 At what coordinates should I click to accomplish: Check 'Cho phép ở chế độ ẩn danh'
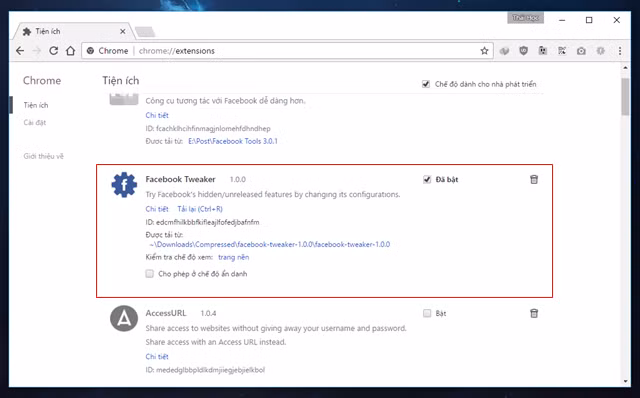[150, 273]
